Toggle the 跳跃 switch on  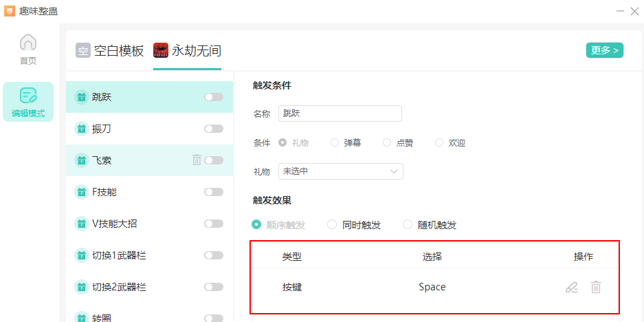pyautogui.click(x=214, y=97)
